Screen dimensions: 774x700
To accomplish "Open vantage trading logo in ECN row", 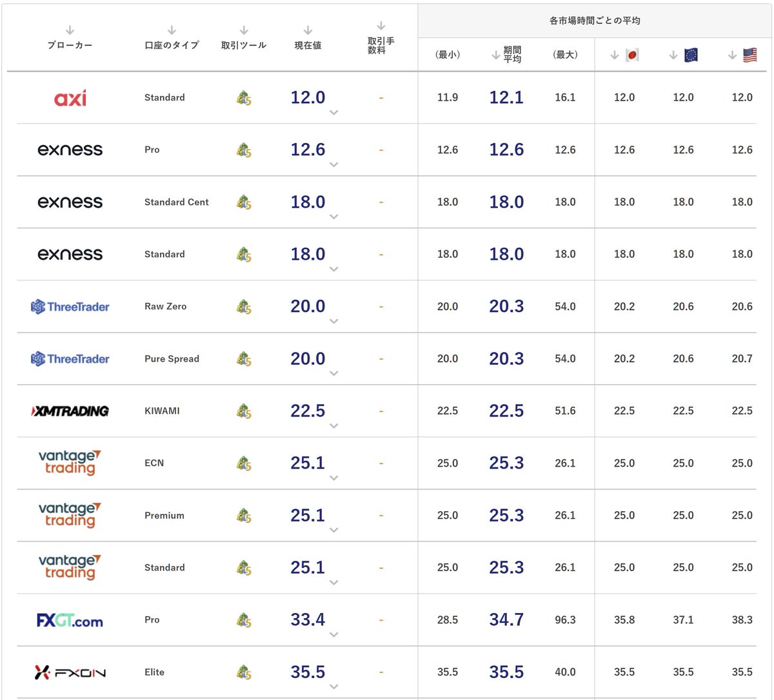I will coord(70,463).
